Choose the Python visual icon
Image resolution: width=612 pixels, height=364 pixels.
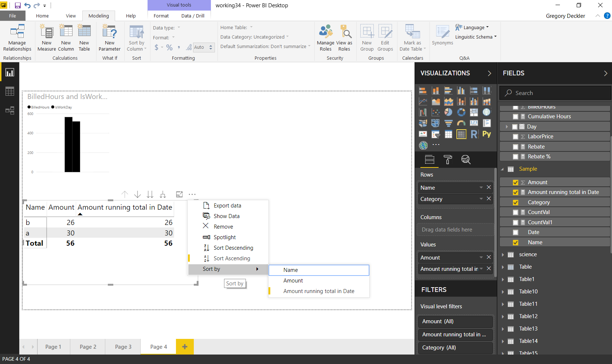point(486,134)
